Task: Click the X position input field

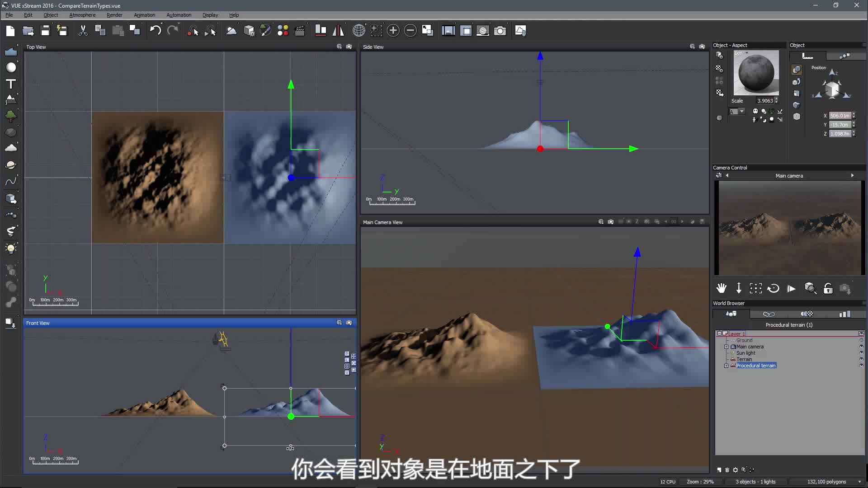Action: (840, 116)
